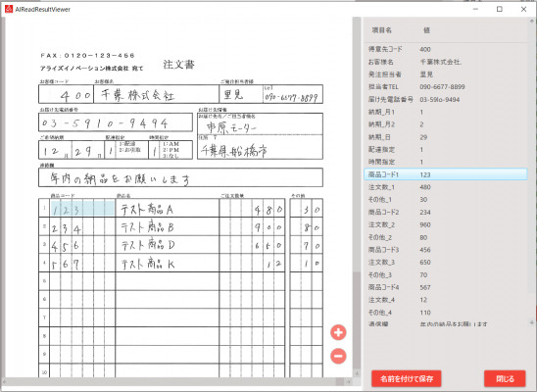Select the 注文数_1 value 480
Viewport: 537px width, 392px height.
coord(425,187)
